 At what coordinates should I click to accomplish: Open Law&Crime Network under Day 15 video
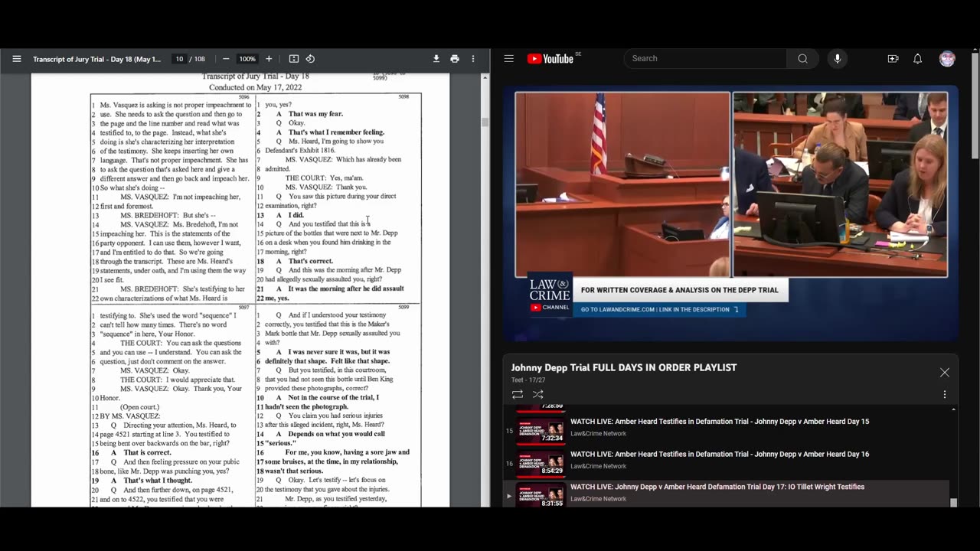click(598, 434)
